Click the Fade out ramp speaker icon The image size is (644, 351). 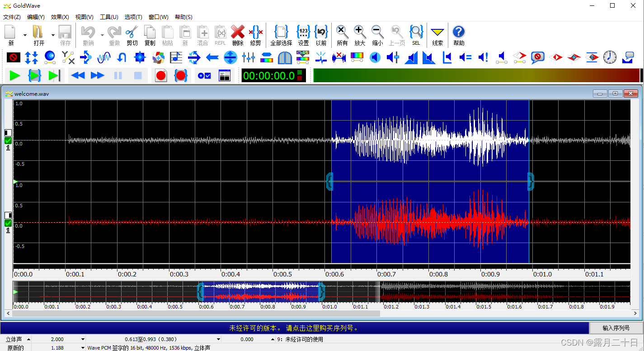pos(429,57)
